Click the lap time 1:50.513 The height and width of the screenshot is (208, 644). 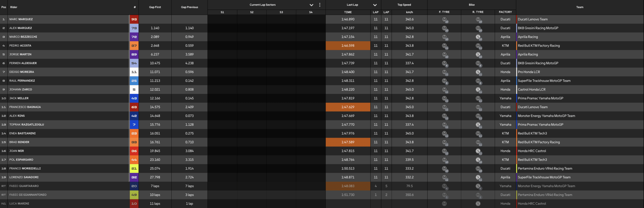348,169
